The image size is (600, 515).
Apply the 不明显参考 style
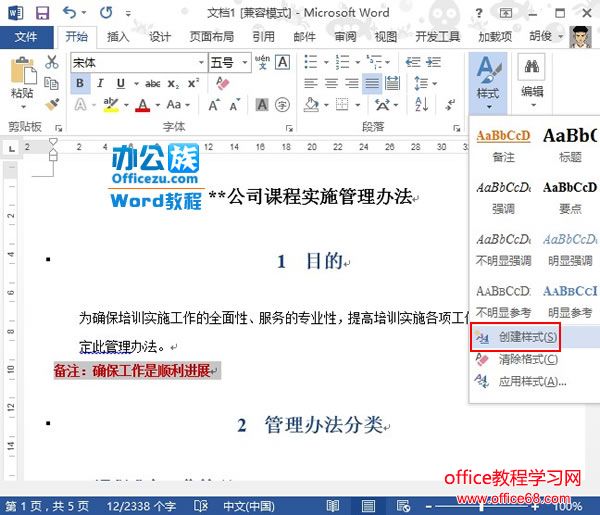point(503,302)
